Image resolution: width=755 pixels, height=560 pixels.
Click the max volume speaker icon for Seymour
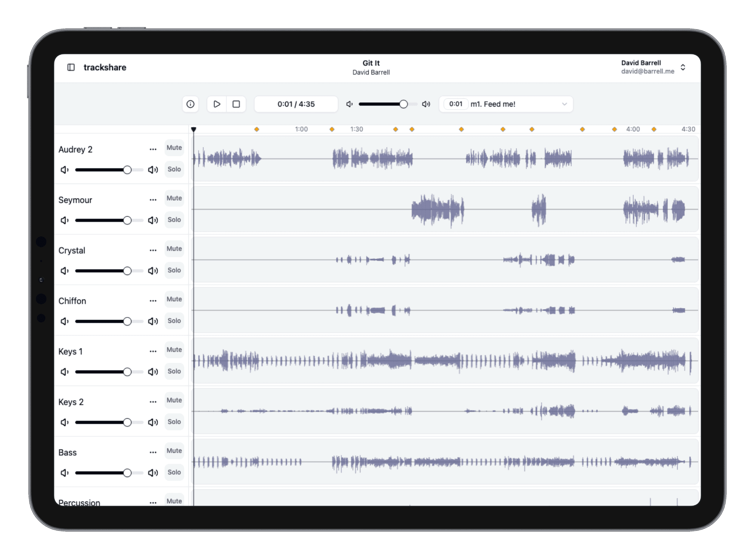point(153,220)
